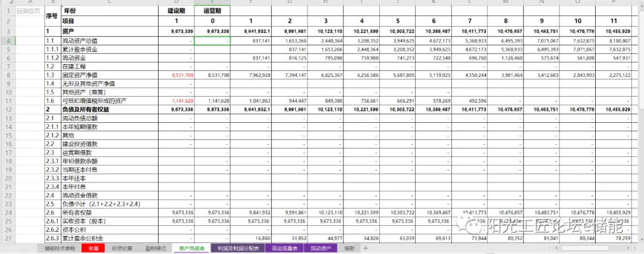Select the cell with value 1,126,460
Image resolution: width=644 pixels, height=254 pixels.
[x=505, y=58]
